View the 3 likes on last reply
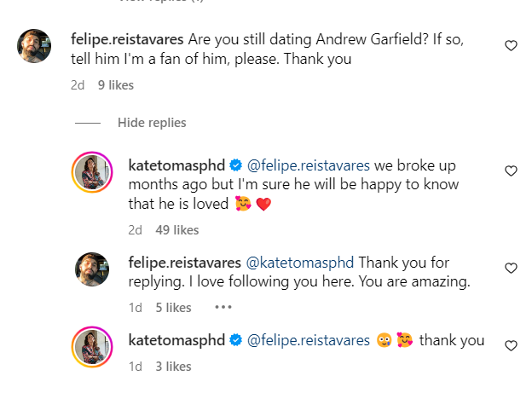Viewport: 532px width, 399px height. coord(171,367)
